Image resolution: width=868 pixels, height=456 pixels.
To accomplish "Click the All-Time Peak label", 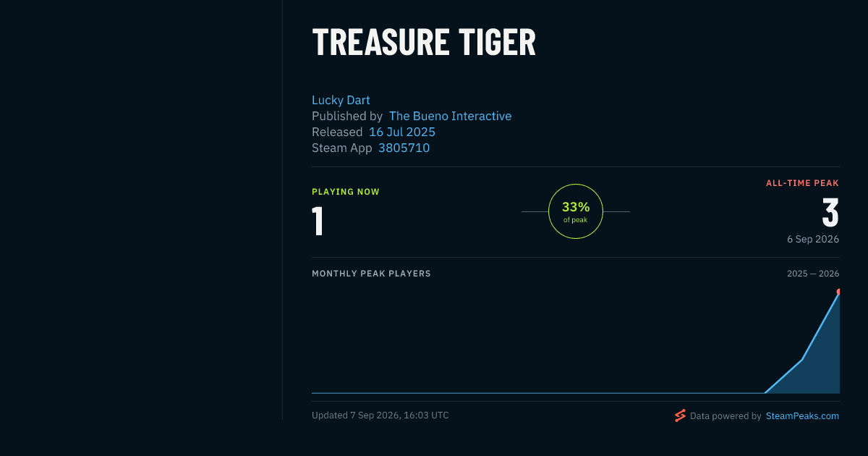I will coord(802,183).
